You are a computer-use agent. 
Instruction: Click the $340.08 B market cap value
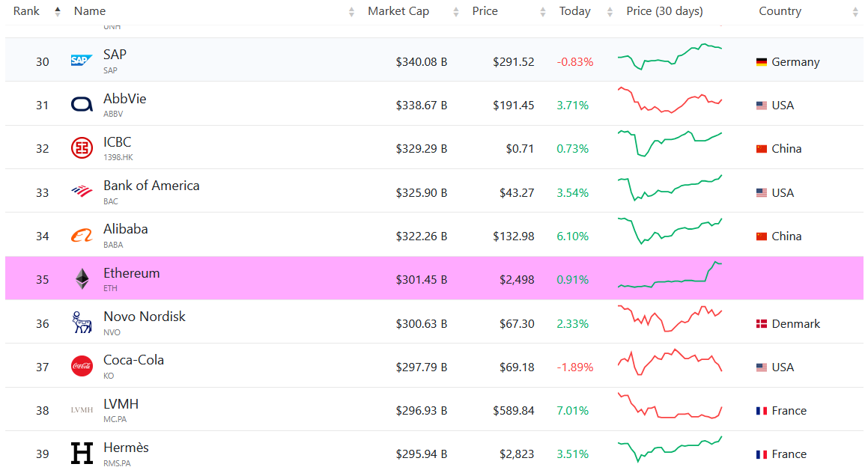tap(421, 62)
